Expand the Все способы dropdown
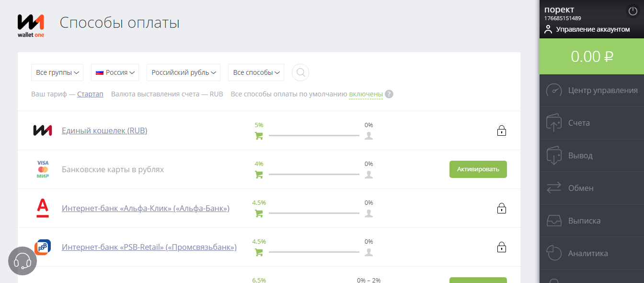The image size is (644, 283). coord(256,72)
